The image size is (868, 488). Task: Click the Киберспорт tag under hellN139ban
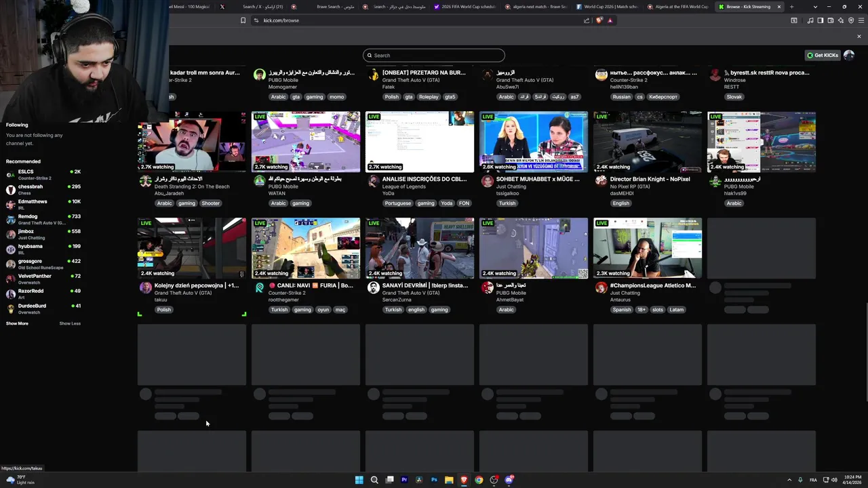(x=664, y=97)
